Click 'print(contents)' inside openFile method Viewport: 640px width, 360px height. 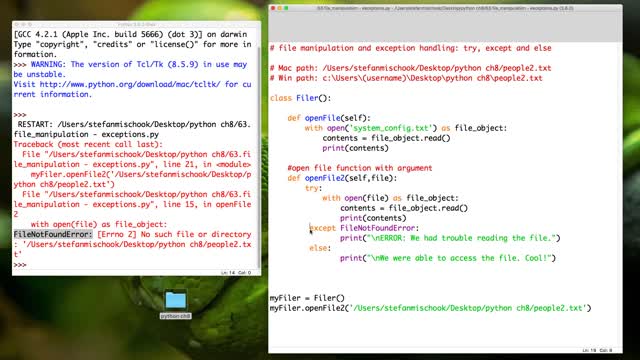click(355, 148)
